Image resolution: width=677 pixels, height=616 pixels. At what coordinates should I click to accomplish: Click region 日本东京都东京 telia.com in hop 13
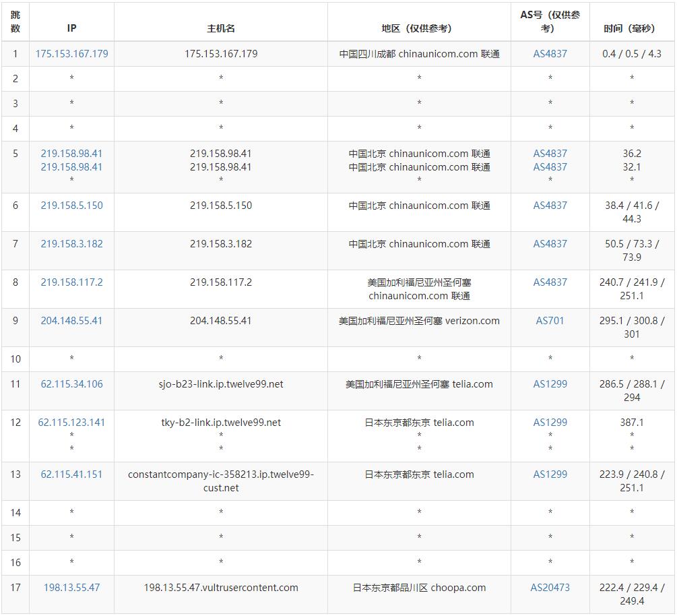tap(419, 474)
